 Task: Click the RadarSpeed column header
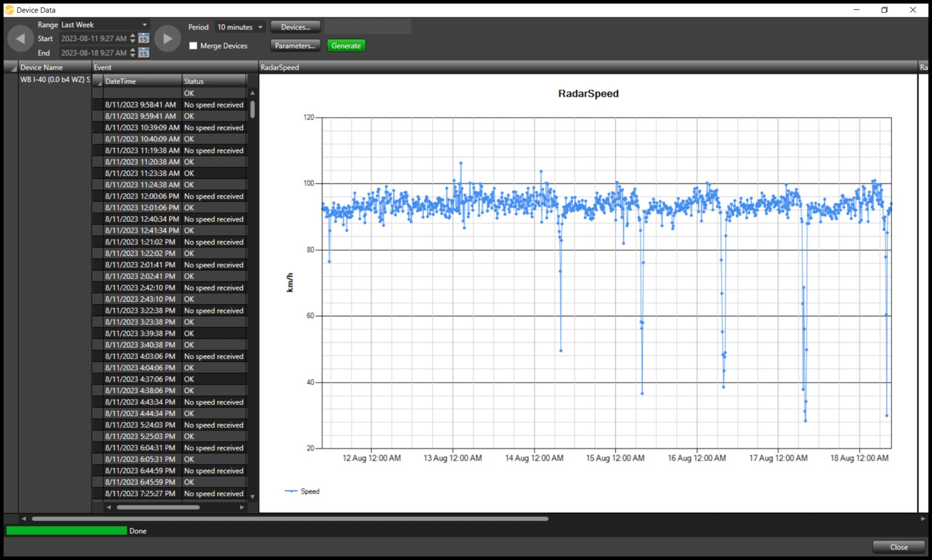[588, 67]
